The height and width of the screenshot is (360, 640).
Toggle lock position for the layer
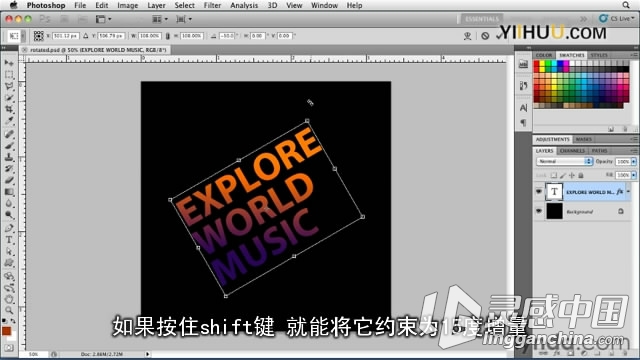572,176
